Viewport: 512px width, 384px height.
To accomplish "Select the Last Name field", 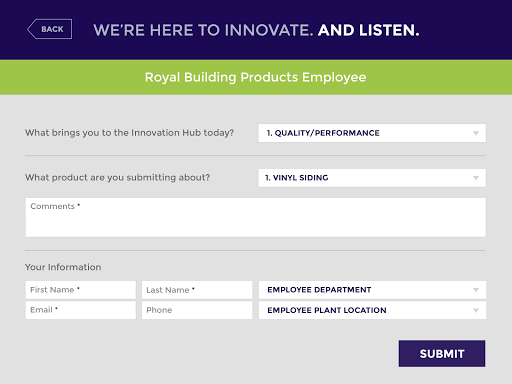I will click(197, 290).
